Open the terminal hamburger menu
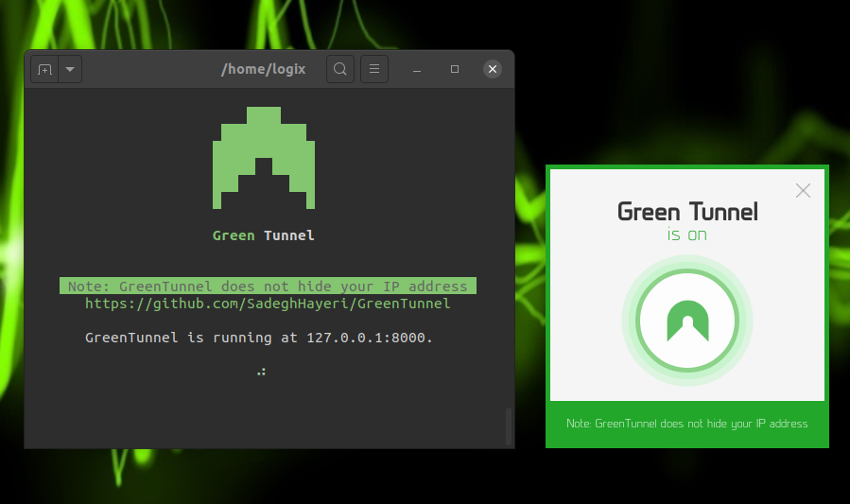This screenshot has width=850, height=504. 374,69
